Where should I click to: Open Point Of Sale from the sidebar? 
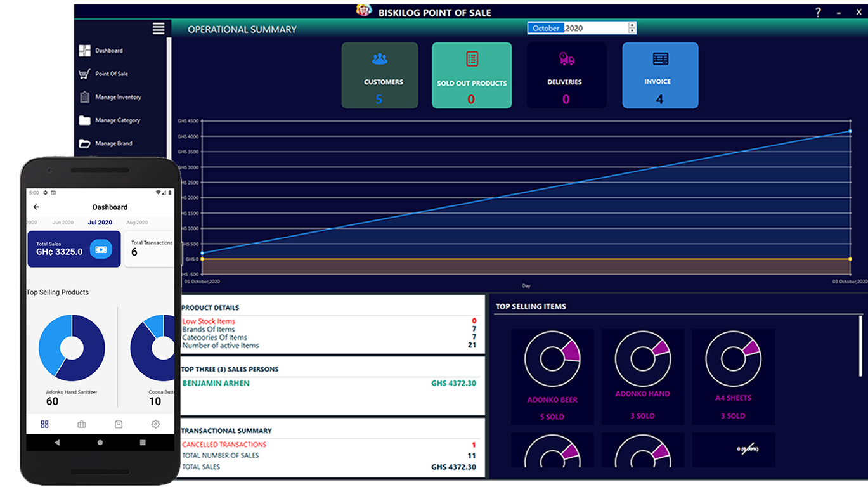pyautogui.click(x=112, y=74)
